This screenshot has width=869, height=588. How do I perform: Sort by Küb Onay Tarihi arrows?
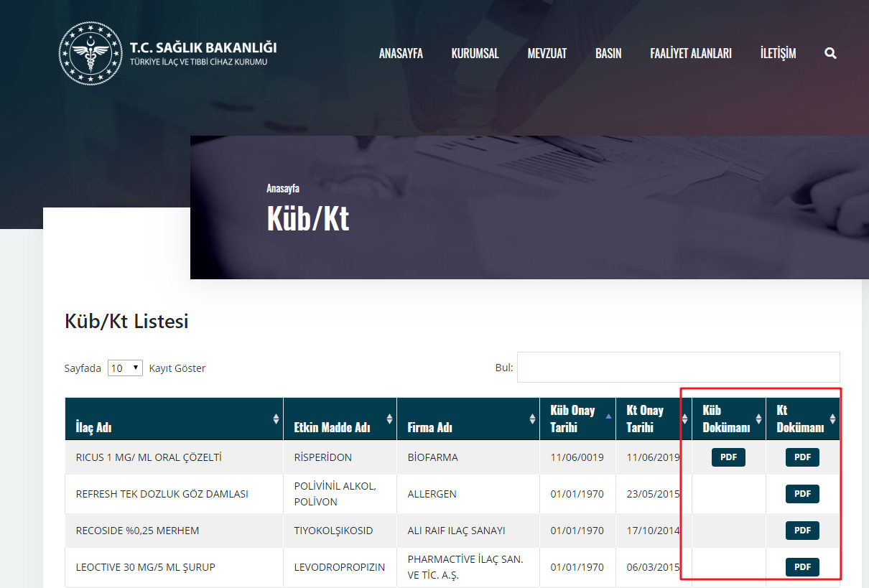coord(609,419)
